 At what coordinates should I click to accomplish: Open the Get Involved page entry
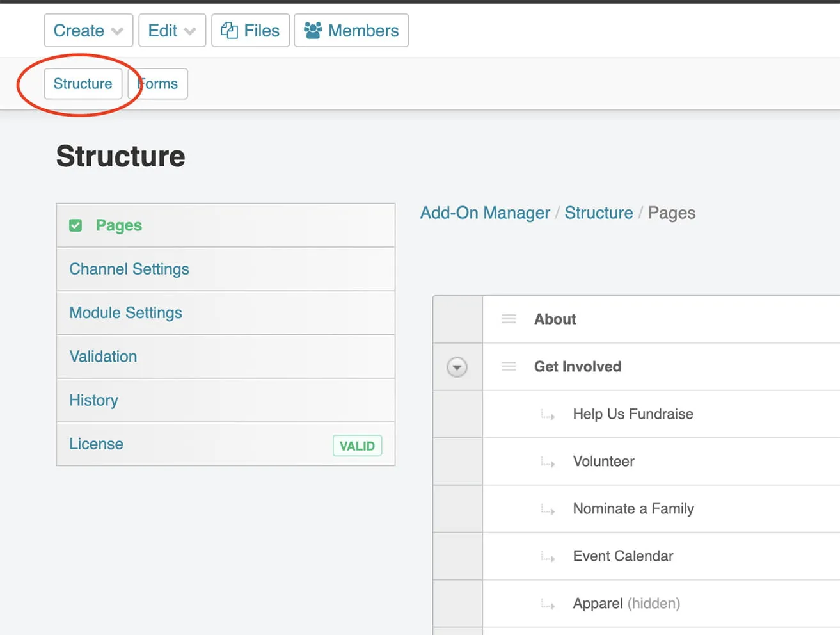coord(578,367)
